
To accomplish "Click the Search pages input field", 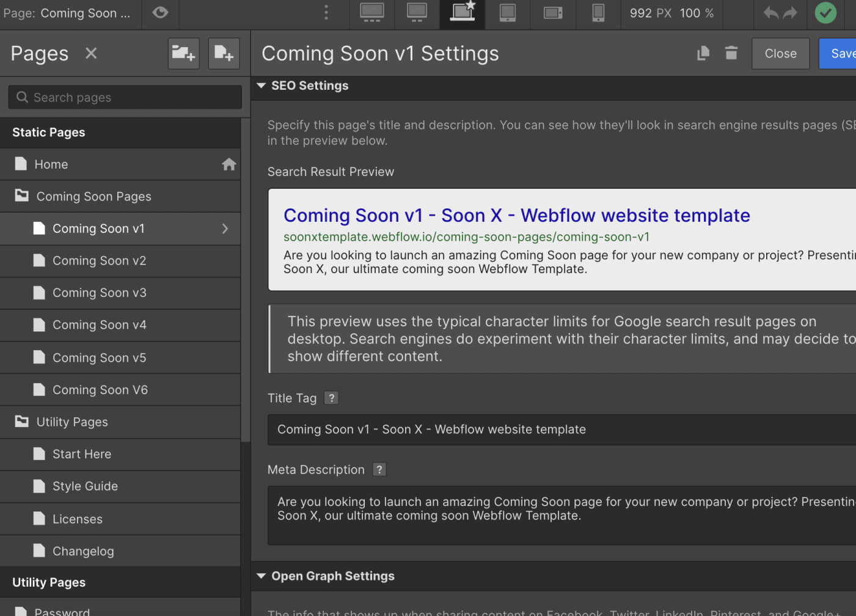I will tap(125, 97).
